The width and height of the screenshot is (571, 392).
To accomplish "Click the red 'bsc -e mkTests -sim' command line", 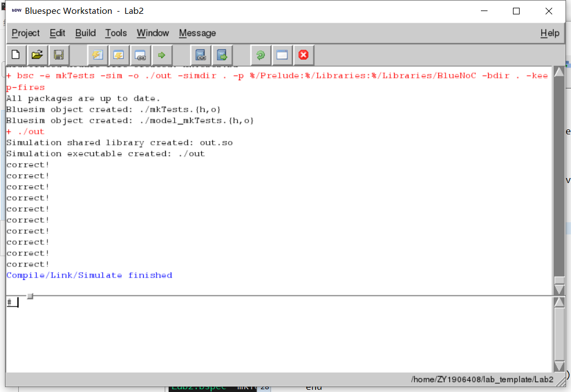I will pyautogui.click(x=277, y=76).
